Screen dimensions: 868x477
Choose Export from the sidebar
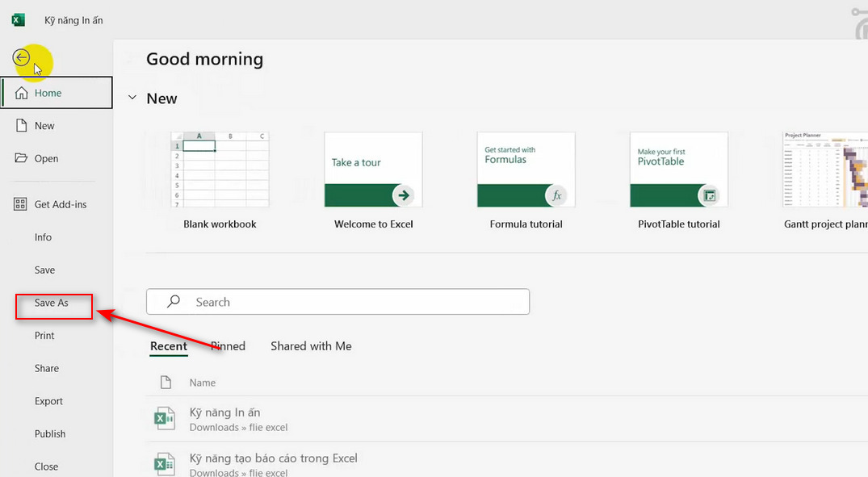point(48,401)
